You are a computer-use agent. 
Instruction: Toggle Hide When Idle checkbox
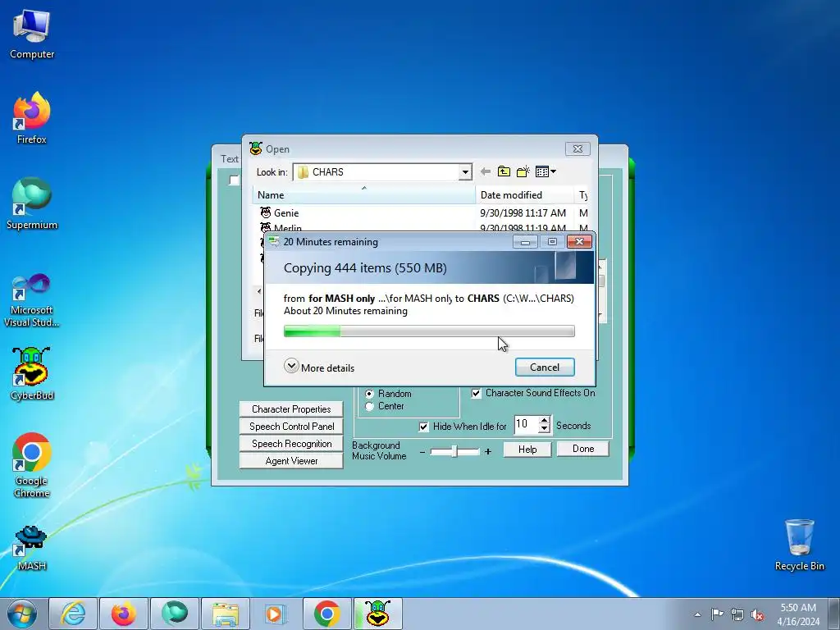coord(424,427)
